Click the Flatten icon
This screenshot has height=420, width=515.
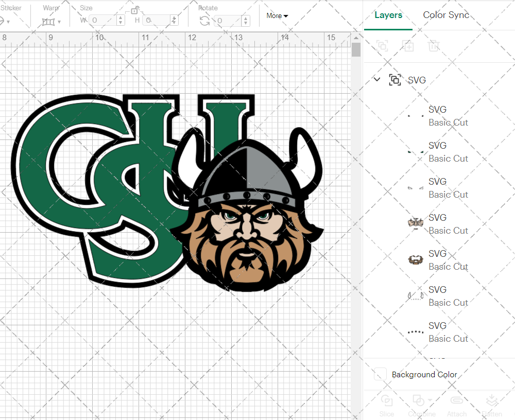[x=492, y=400]
